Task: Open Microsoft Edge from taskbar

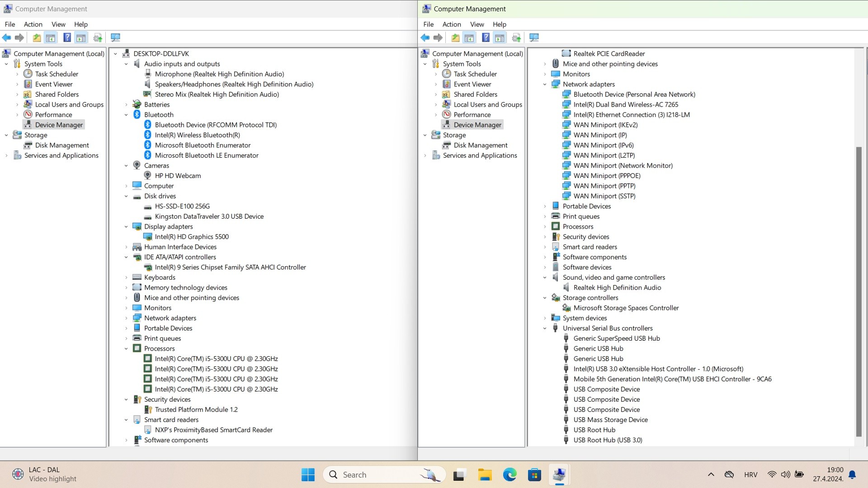Action: [x=509, y=475]
